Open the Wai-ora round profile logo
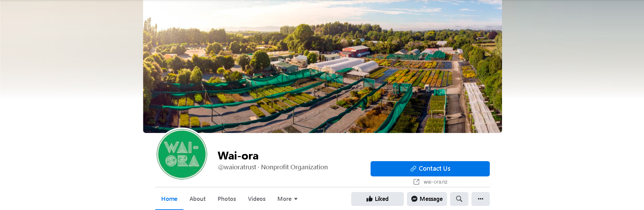The image size is (644, 210). [182, 154]
